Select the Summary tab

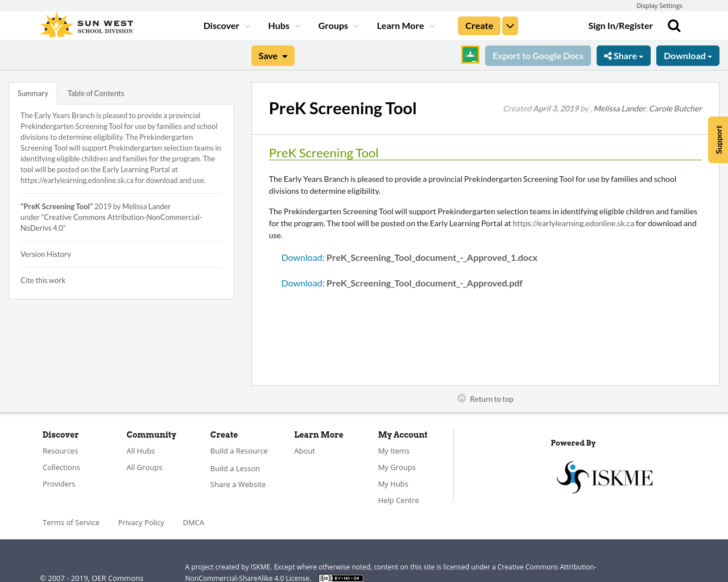32,92
